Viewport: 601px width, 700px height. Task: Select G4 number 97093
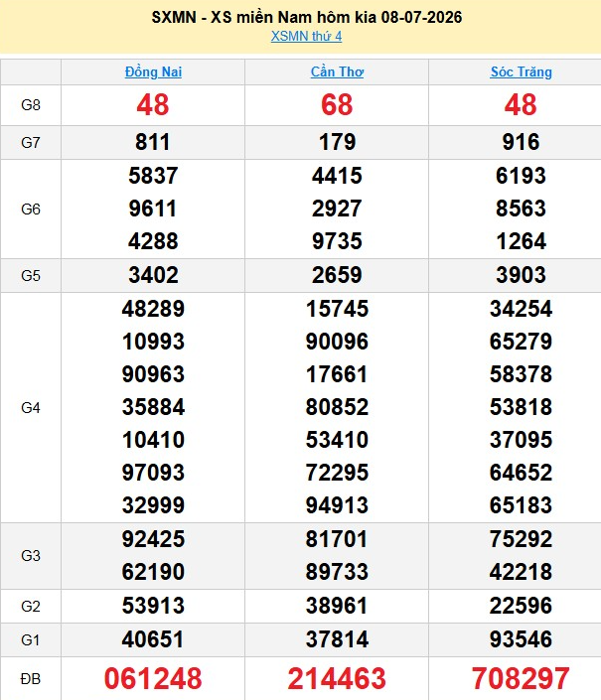click(153, 473)
